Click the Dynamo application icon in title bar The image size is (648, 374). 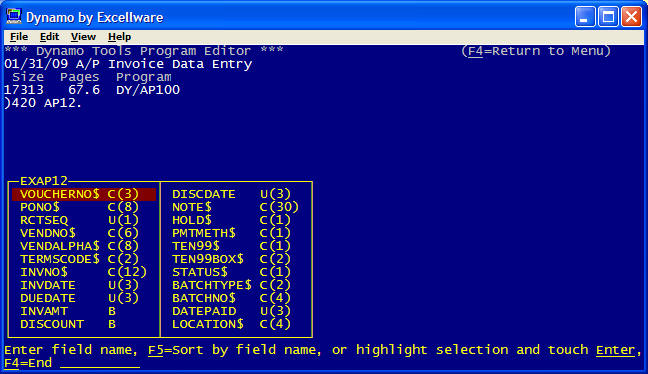[14, 17]
